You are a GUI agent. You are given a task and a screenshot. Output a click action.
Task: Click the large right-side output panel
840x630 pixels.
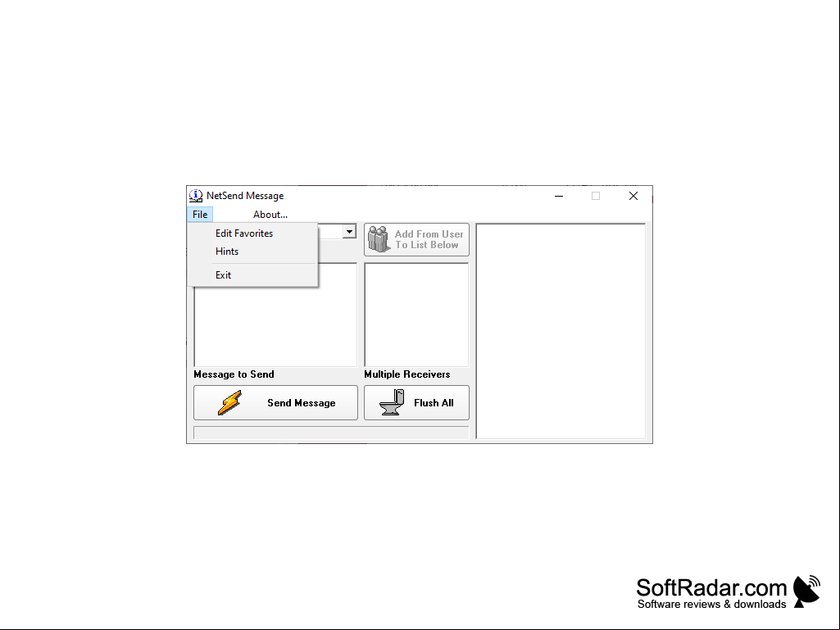tap(561, 331)
